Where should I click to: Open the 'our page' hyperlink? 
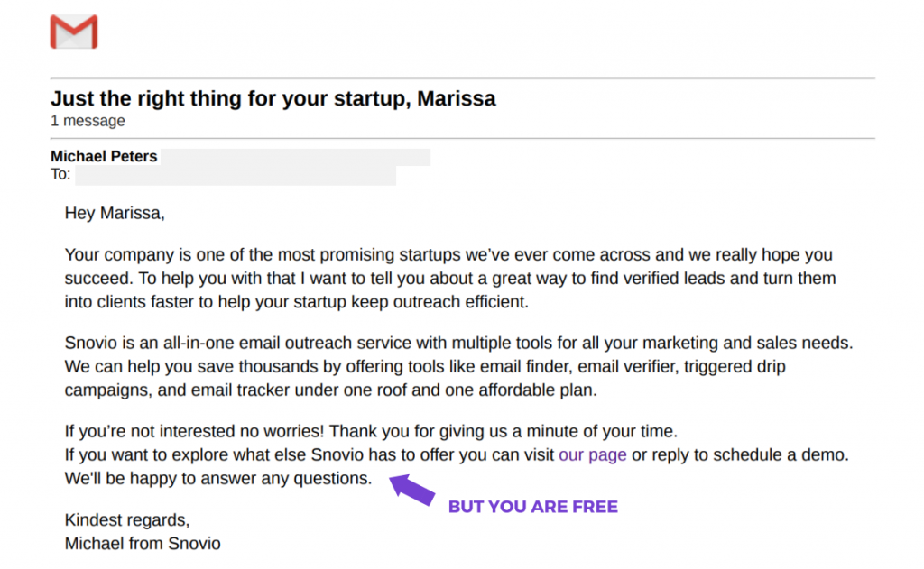(x=592, y=454)
